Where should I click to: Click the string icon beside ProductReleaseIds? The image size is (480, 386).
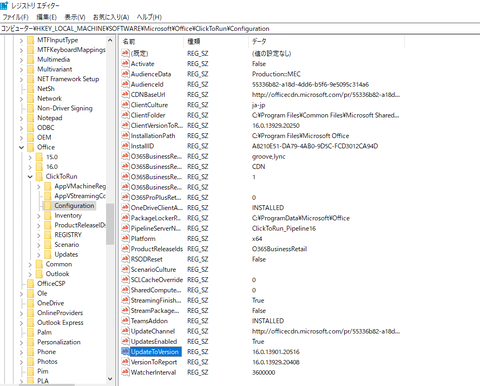coord(125,249)
